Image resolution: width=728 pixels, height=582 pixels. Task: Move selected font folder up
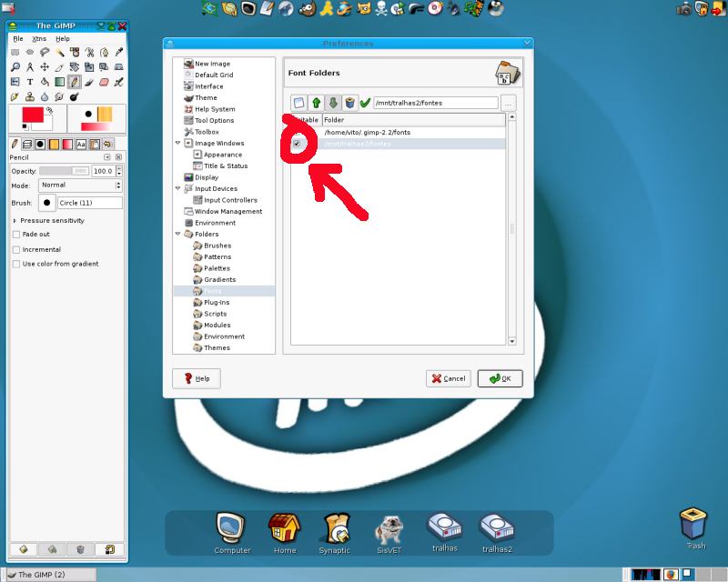coord(316,103)
